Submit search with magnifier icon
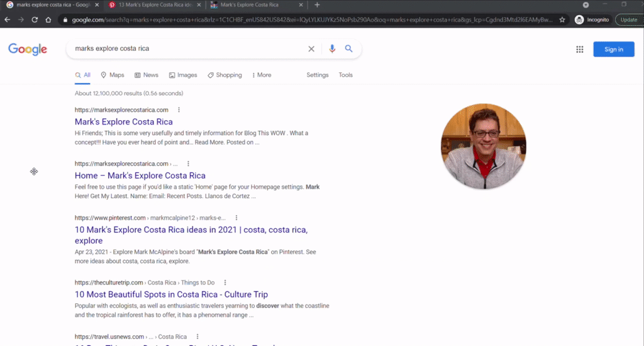 tap(348, 48)
